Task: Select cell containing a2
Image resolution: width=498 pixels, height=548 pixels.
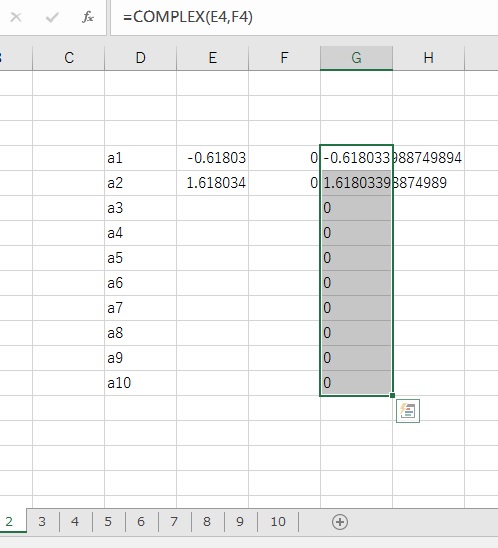Action: coord(140,183)
